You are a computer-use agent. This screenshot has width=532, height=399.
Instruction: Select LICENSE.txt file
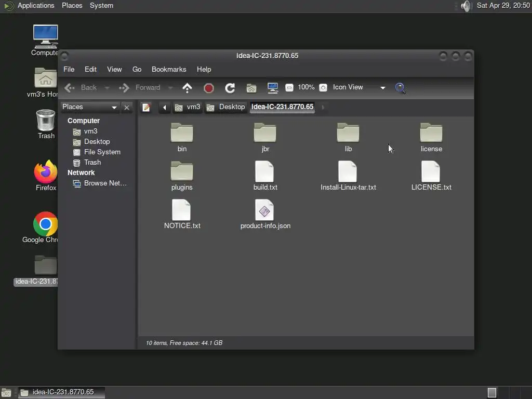[431, 176]
